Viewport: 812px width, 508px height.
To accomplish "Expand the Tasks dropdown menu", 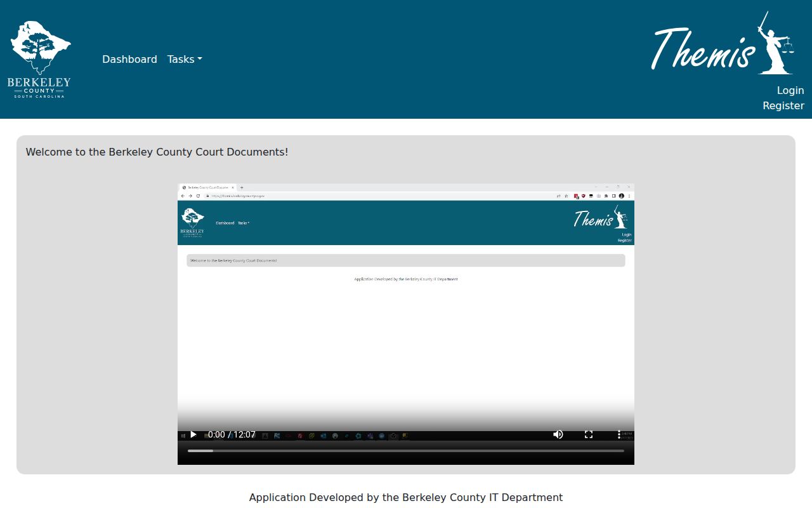I will click(185, 59).
